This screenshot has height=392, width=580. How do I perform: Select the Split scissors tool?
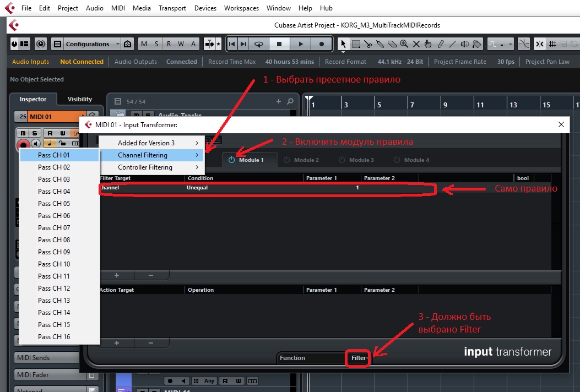click(368, 44)
